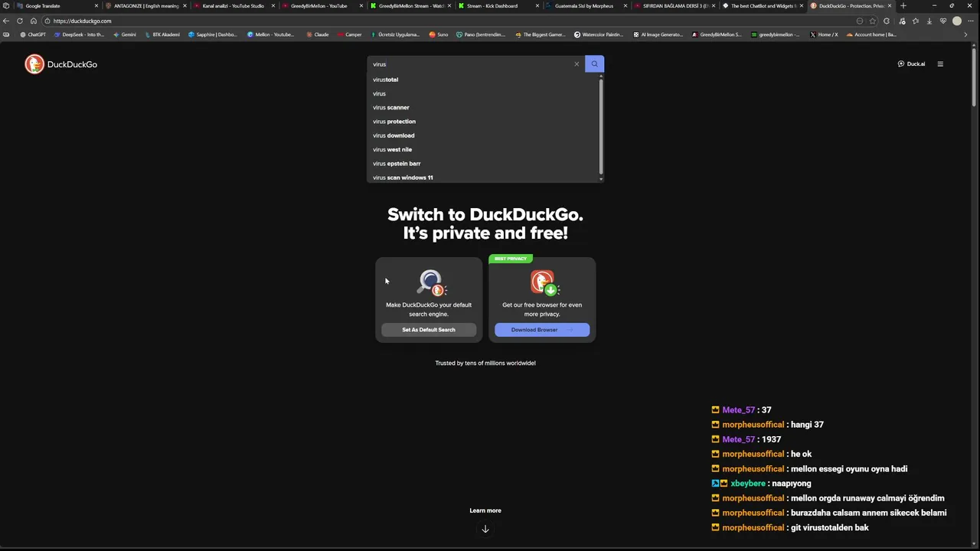The width and height of the screenshot is (980, 551).
Task: Click the Learn more link
Action: pyautogui.click(x=485, y=510)
